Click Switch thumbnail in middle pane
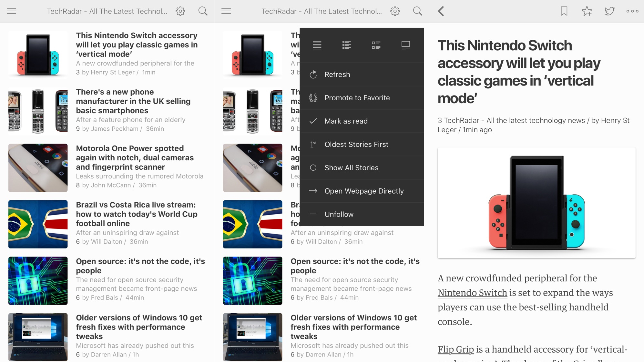Image resolution: width=644 pixels, height=362 pixels. pos(253,55)
